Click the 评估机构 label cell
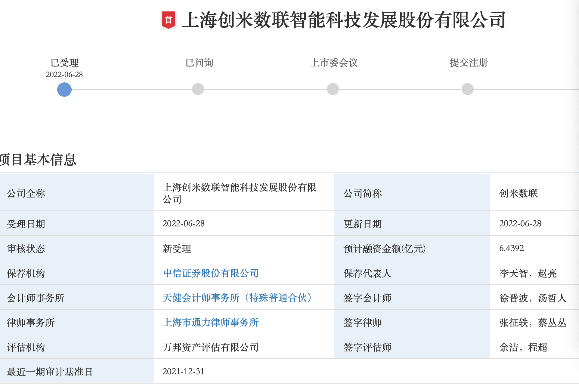Viewport: 579px width, 392px height. (76, 347)
